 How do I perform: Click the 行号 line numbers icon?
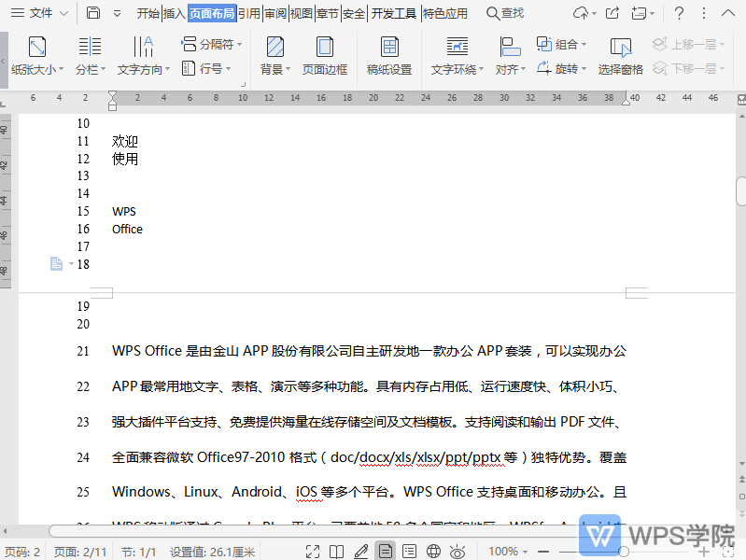189,68
